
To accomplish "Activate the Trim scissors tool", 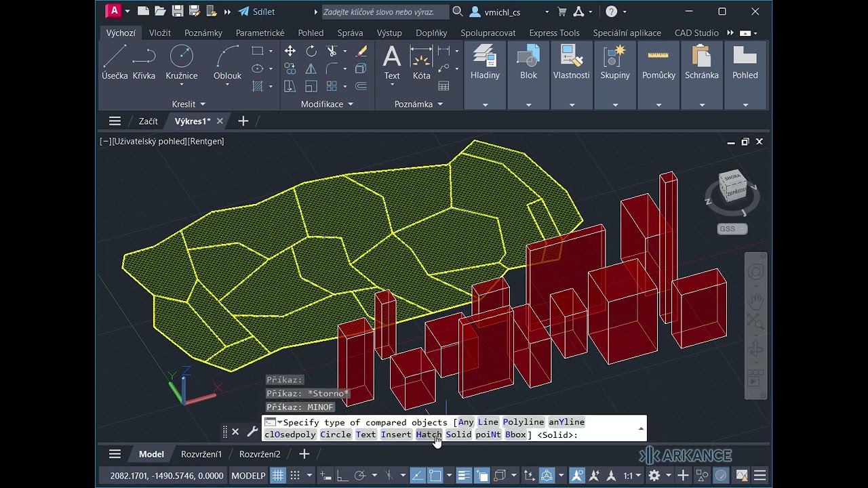I will tap(332, 51).
